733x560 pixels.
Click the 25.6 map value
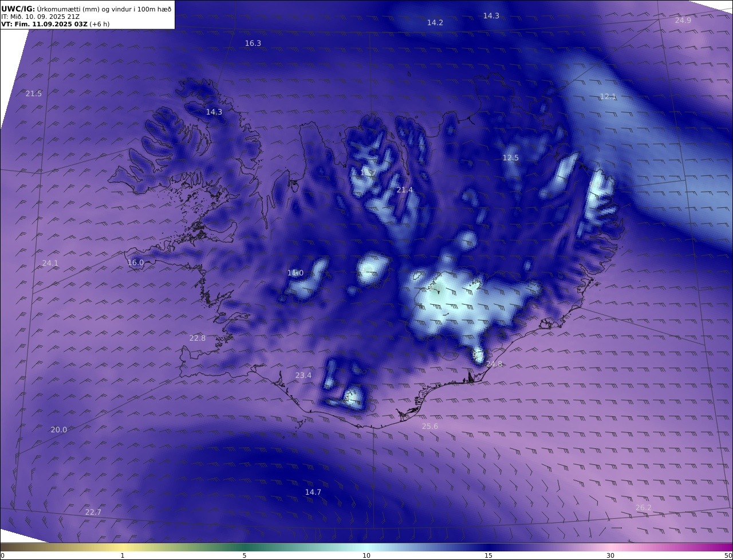point(429,427)
